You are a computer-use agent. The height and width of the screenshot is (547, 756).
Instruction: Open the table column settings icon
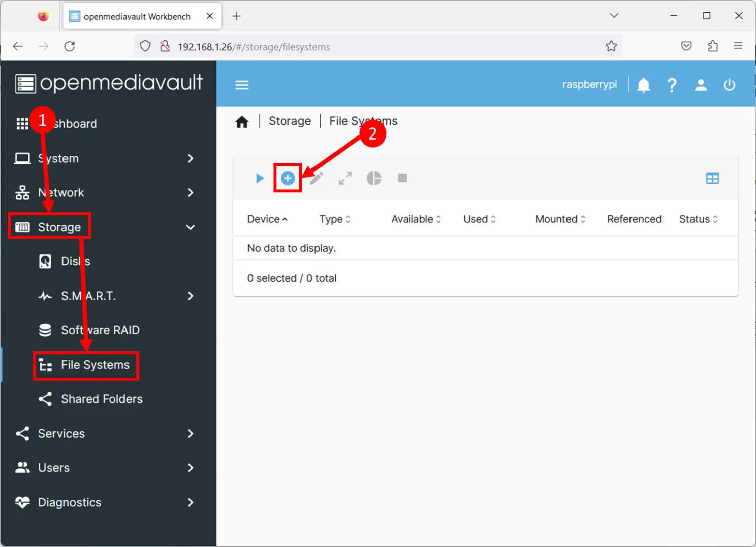tap(712, 178)
